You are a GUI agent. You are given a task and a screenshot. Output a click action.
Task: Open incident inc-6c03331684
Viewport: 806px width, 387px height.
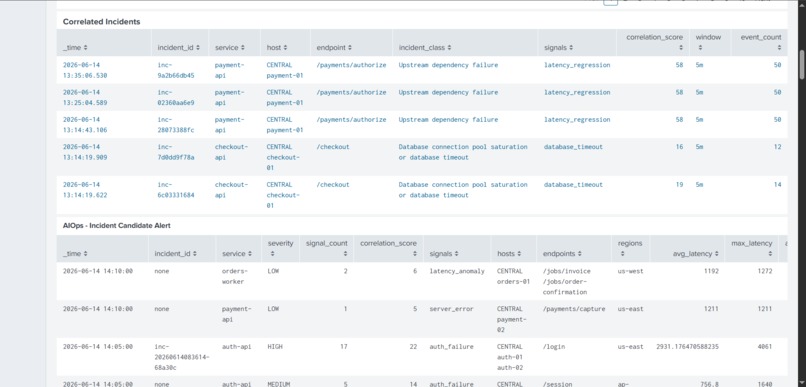click(x=176, y=190)
